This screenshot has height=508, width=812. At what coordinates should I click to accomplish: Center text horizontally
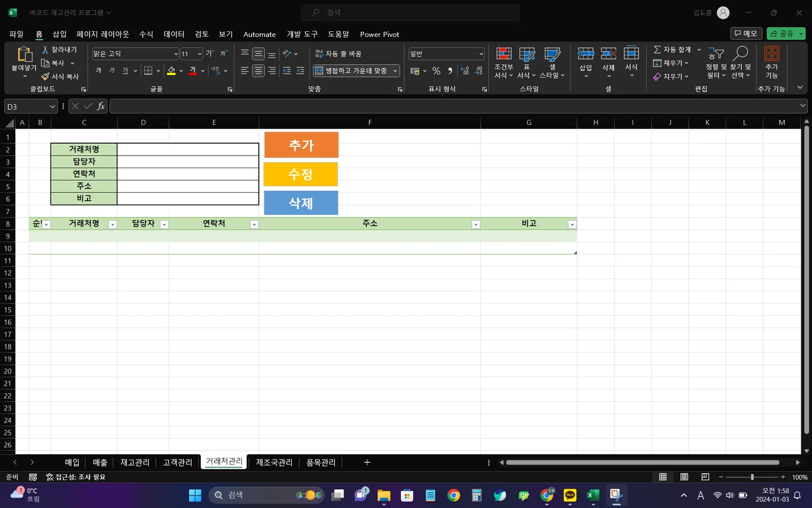258,70
